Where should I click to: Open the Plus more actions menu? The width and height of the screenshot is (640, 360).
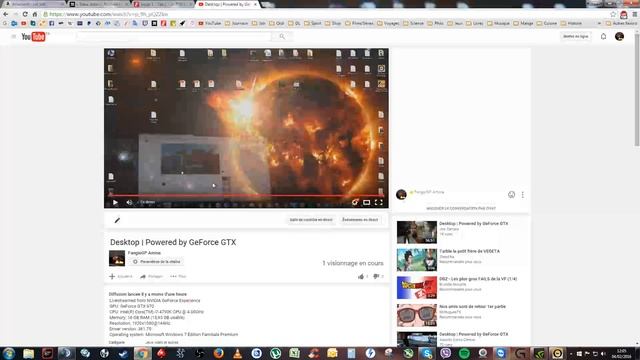click(x=178, y=276)
